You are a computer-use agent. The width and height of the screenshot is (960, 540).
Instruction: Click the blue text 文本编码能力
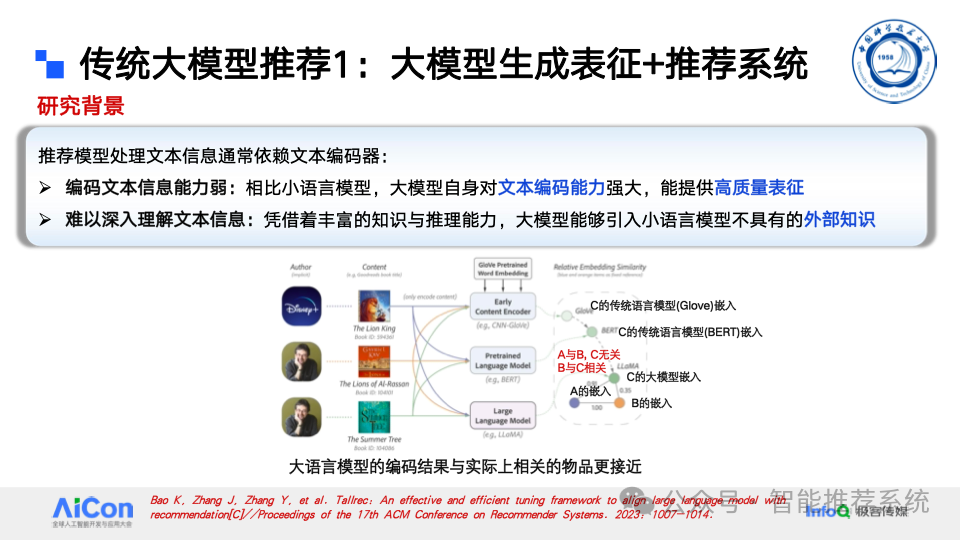click(x=551, y=187)
